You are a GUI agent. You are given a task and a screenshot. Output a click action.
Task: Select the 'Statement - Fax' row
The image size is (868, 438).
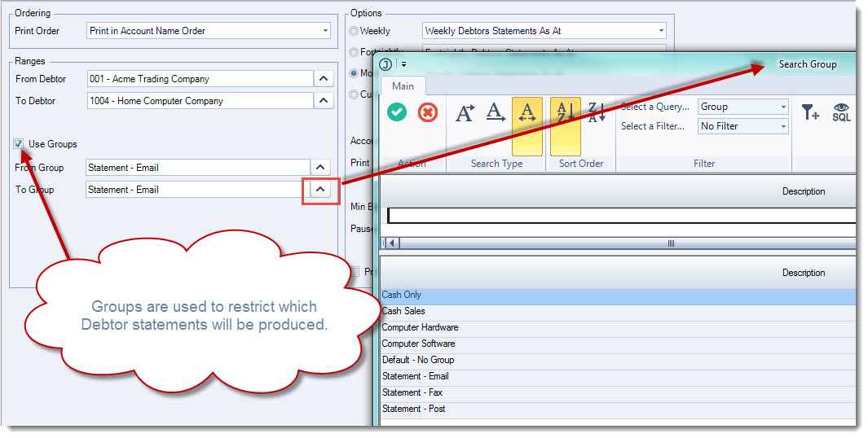pyautogui.click(x=619, y=392)
